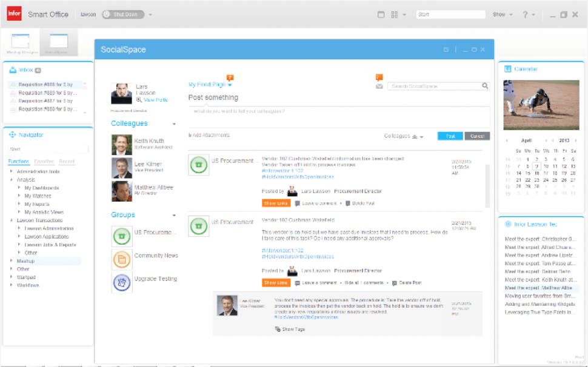588x367 pixels.
Task: Click the Inbox widget icon
Action: tap(12, 70)
